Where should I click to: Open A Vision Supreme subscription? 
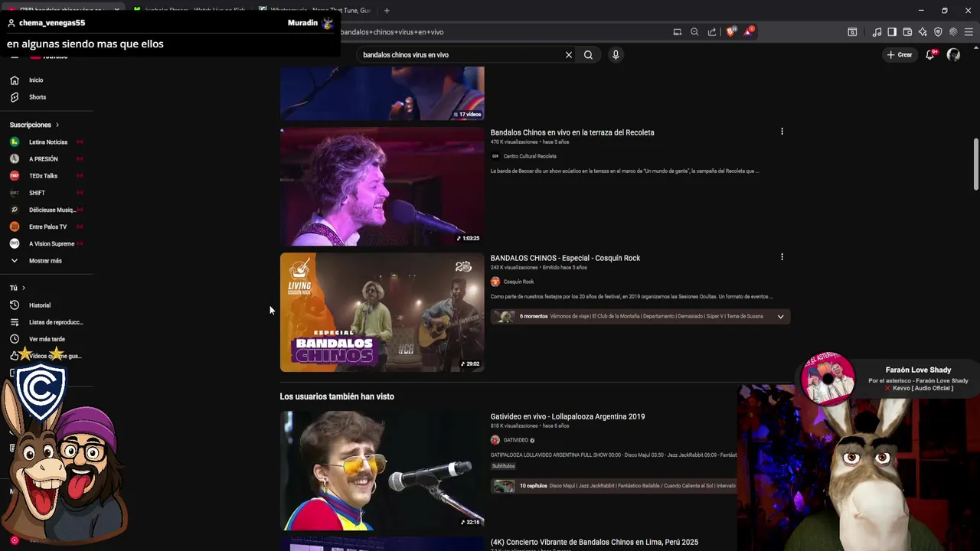click(51, 243)
